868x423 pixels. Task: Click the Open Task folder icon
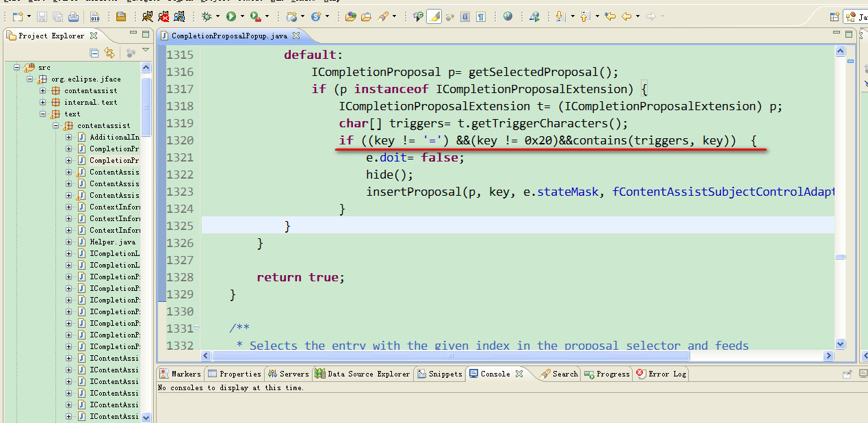tap(366, 16)
